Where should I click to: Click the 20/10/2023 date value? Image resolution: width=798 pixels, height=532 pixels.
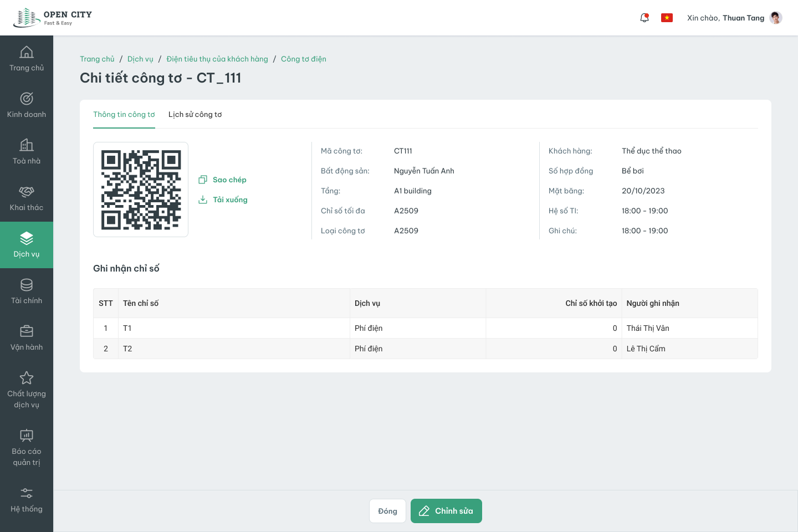pyautogui.click(x=643, y=191)
